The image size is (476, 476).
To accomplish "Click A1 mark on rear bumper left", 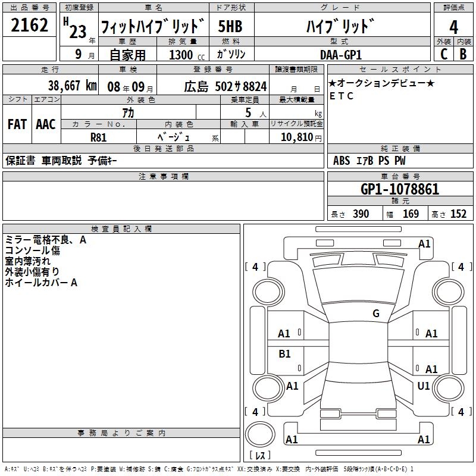I will 292,439.
